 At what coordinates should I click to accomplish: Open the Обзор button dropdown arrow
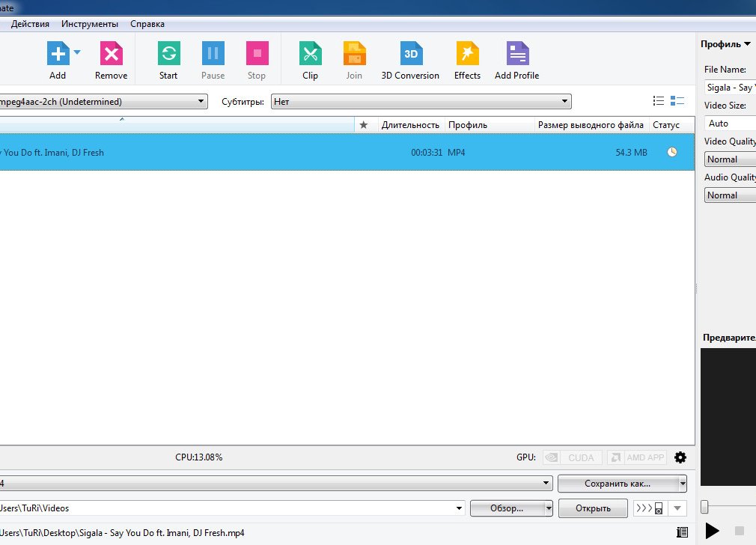tap(549, 508)
